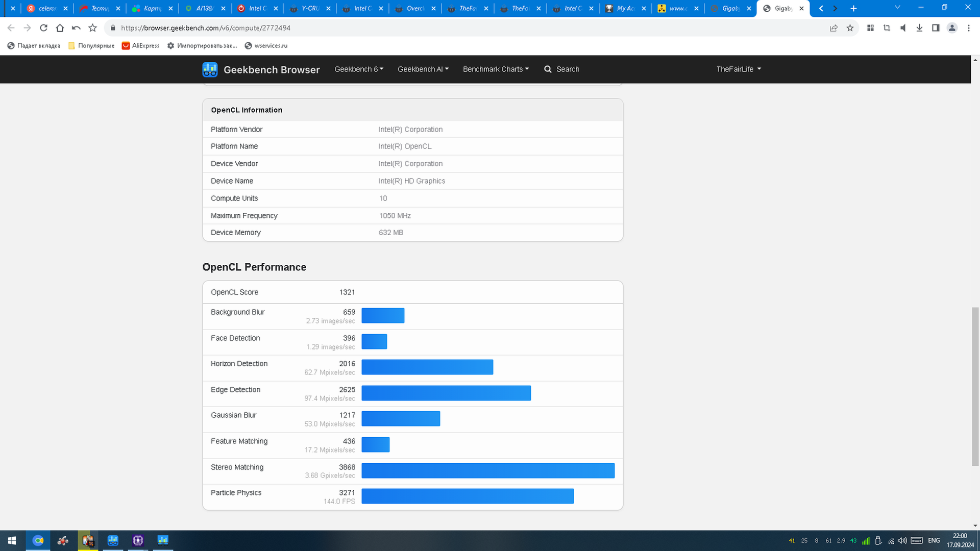Open the wservices.ru bookmark
Viewport: 980px width, 551px height.
click(266, 46)
